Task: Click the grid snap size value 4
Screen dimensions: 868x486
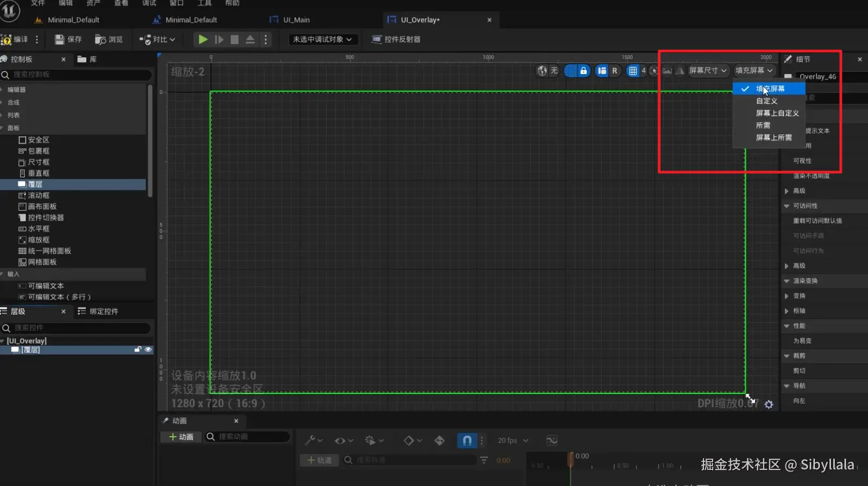Action: [643, 71]
